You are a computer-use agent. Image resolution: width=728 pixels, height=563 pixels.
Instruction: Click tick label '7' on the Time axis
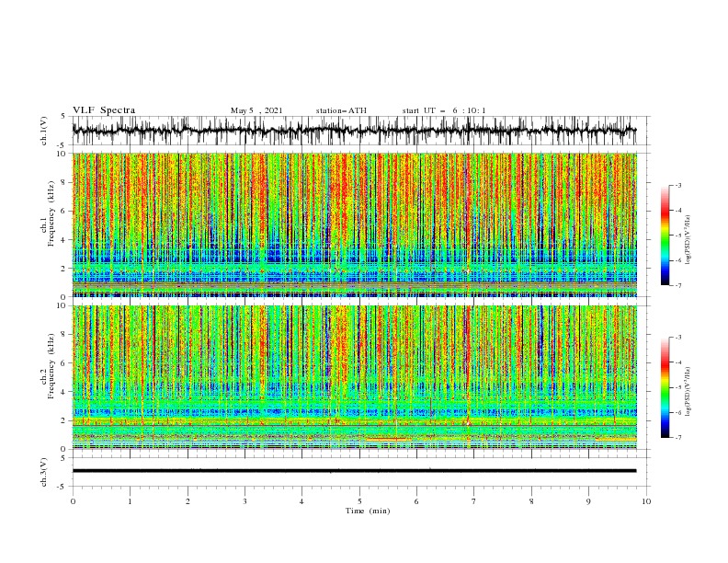474,501
